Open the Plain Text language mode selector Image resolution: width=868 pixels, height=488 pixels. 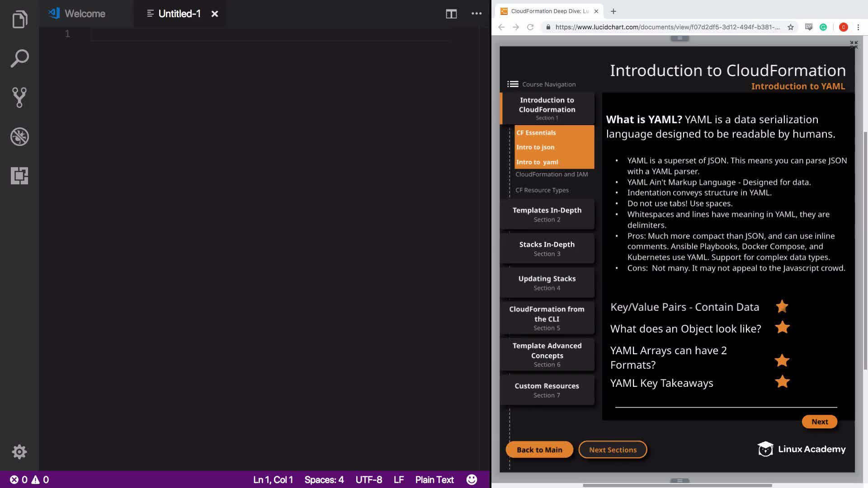(x=434, y=479)
